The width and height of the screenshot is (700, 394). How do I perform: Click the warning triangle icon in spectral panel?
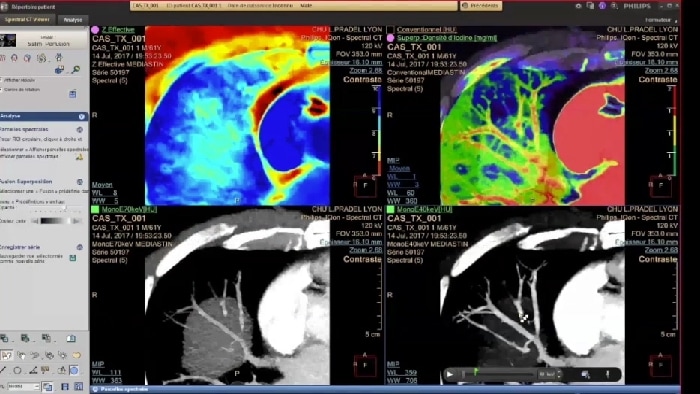(79, 157)
